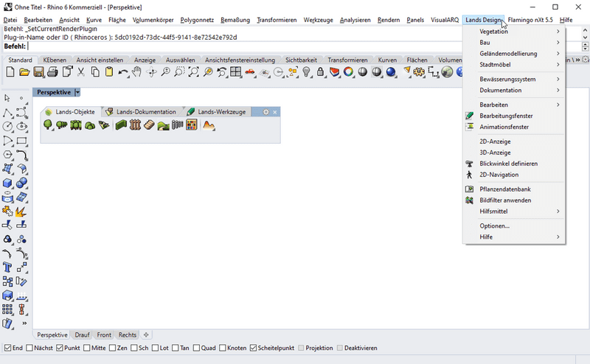The height and width of the screenshot is (364, 590).
Task: Save the file with the floppy icon
Action: pyautogui.click(x=38, y=71)
